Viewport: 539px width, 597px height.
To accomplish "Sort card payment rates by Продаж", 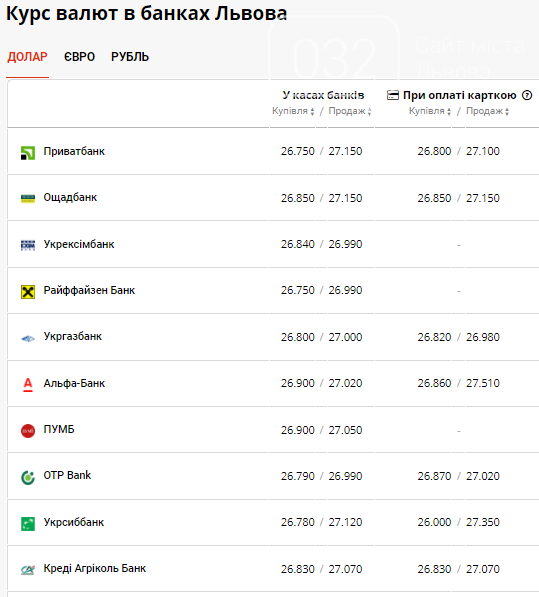I will click(488, 111).
